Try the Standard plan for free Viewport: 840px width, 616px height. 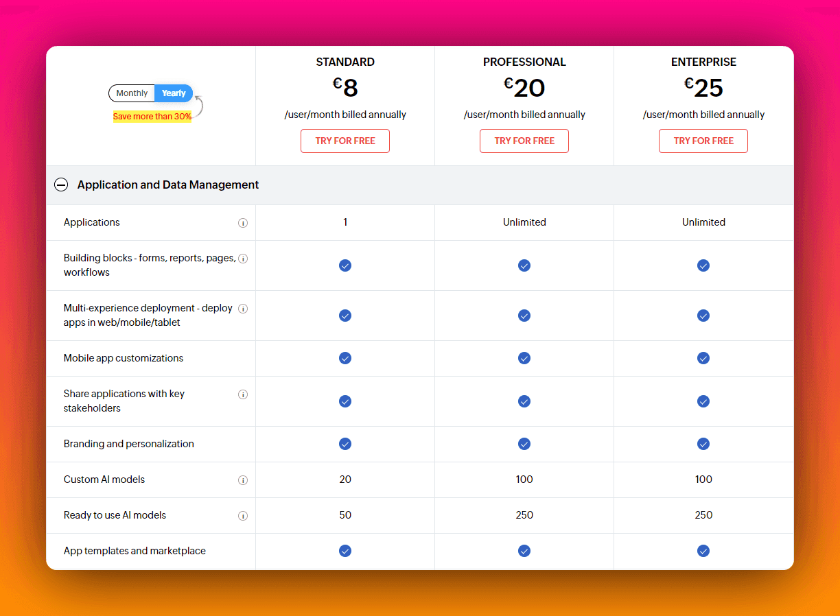coord(345,141)
